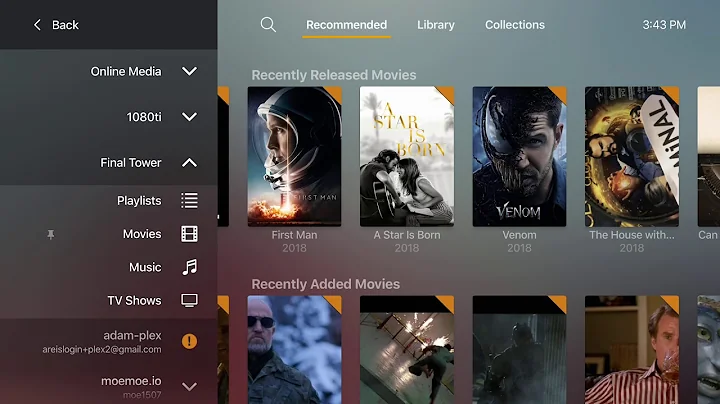Viewport: 720px width, 404px height.
Task: Expand the Online Media section chevron
Action: point(189,71)
